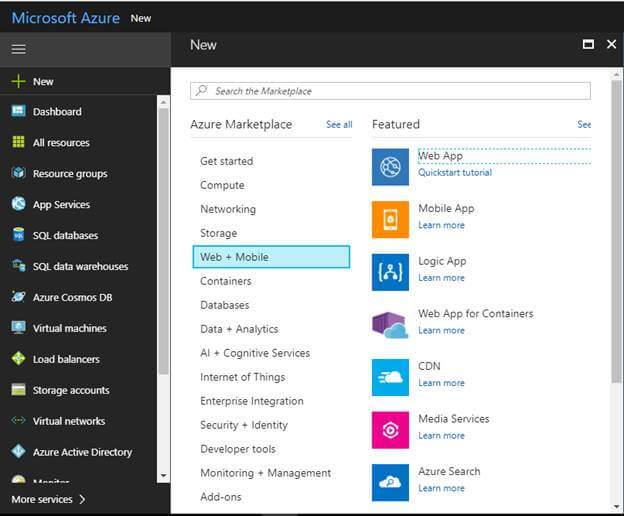The width and height of the screenshot is (624, 516).
Task: Select AI + Cognitive Services category
Action: [x=255, y=353]
